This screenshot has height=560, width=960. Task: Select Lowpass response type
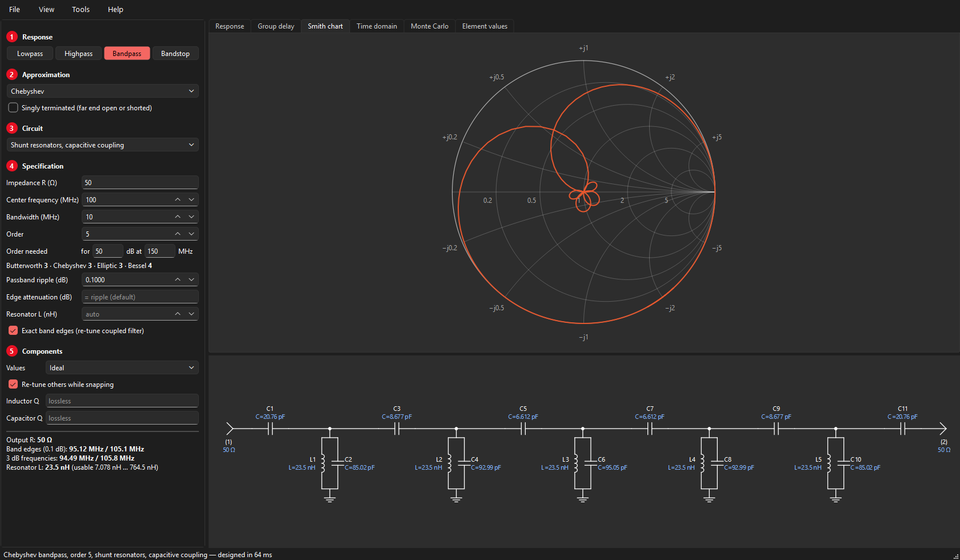click(x=30, y=53)
